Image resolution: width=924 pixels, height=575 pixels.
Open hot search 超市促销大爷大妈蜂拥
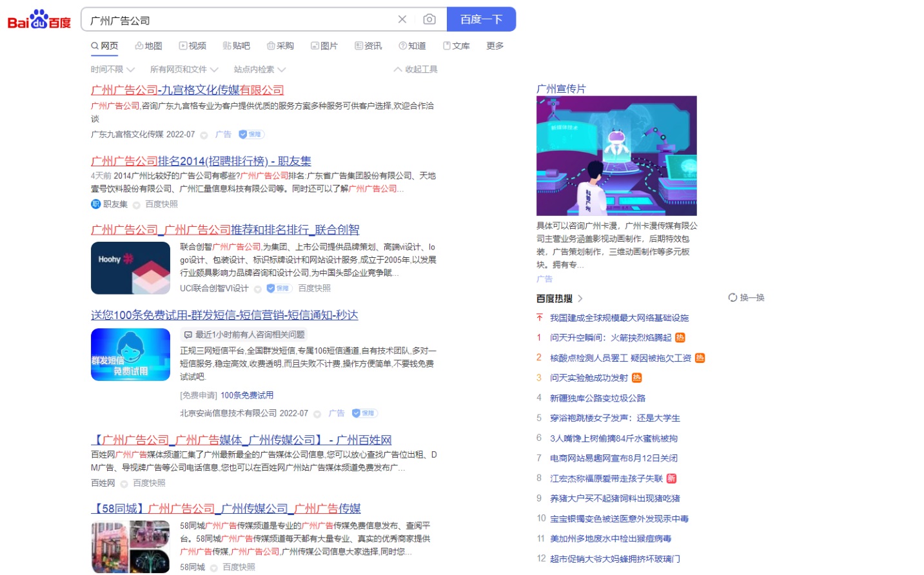(x=615, y=559)
